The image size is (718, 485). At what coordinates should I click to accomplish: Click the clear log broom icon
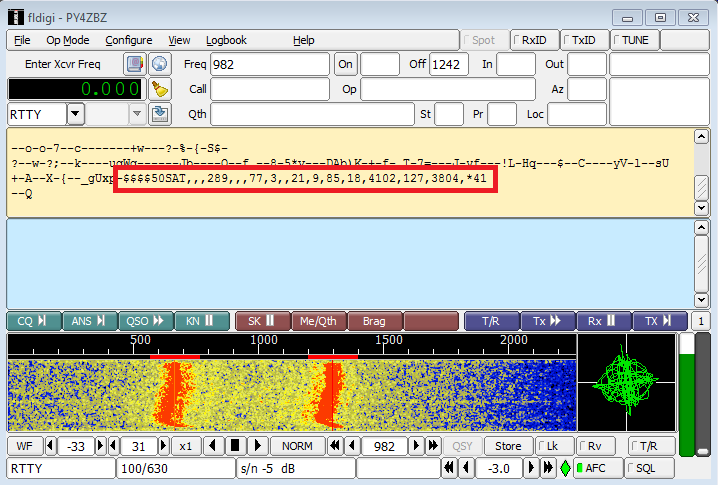tap(160, 89)
